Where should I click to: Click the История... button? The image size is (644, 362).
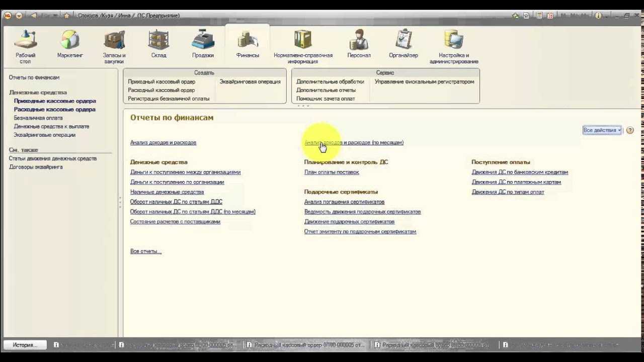[25, 345]
